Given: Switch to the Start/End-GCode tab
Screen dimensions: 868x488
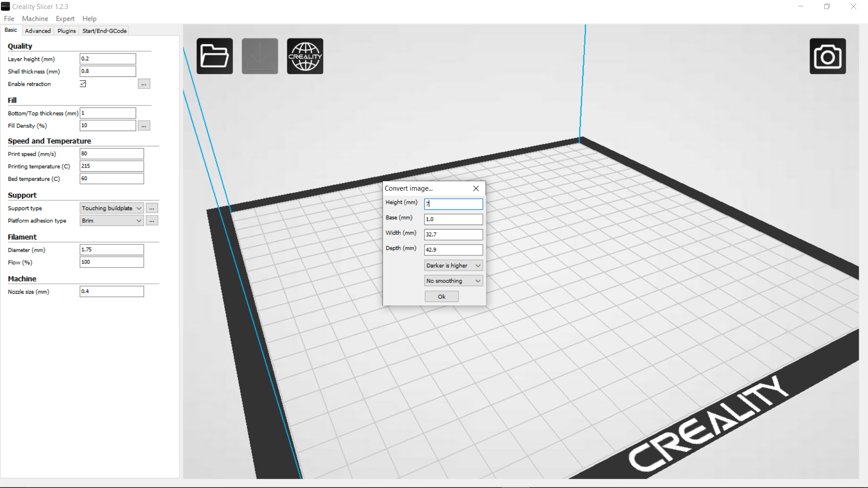Looking at the screenshot, I should [x=104, y=30].
